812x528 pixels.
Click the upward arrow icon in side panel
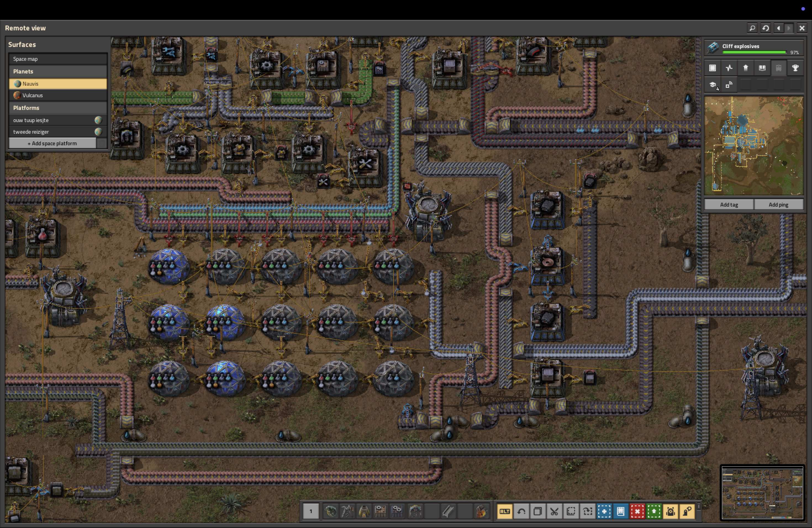[745, 68]
